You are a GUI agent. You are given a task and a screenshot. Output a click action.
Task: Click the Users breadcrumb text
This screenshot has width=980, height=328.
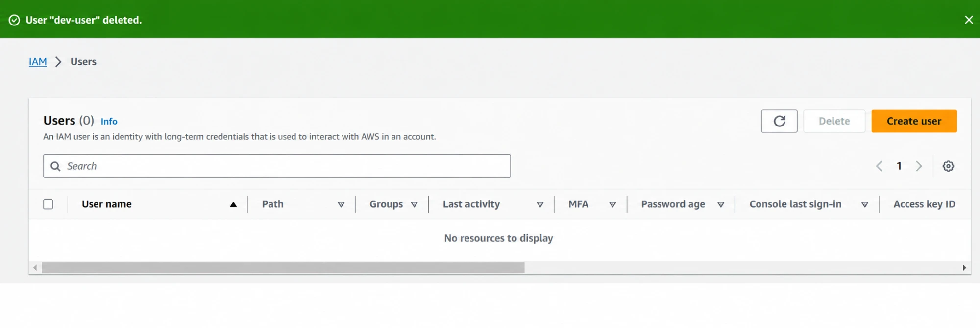coord(83,62)
